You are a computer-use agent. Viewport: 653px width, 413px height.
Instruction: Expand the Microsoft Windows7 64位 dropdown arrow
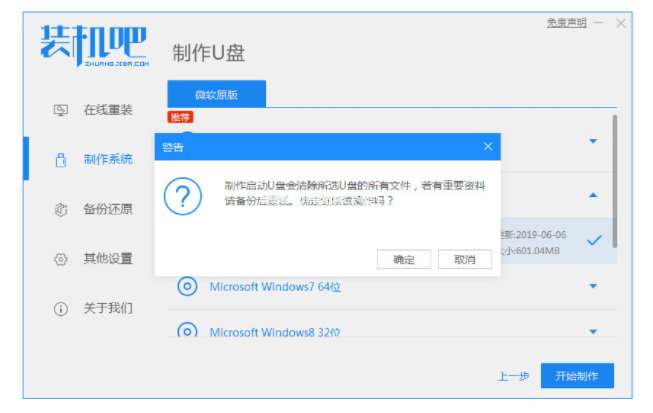pyautogui.click(x=593, y=287)
